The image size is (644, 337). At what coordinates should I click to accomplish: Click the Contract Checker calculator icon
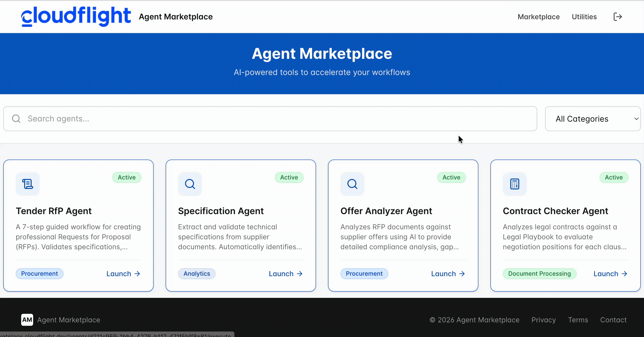coord(515,184)
